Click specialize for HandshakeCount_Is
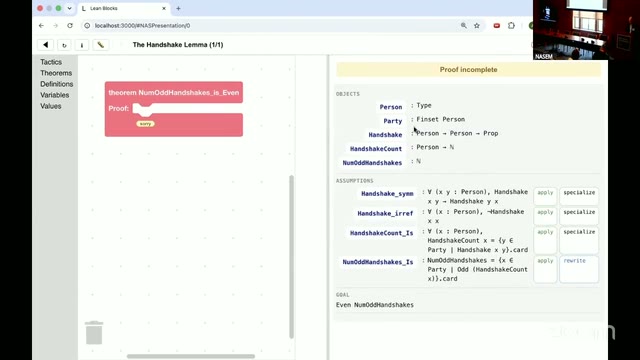 point(579,240)
